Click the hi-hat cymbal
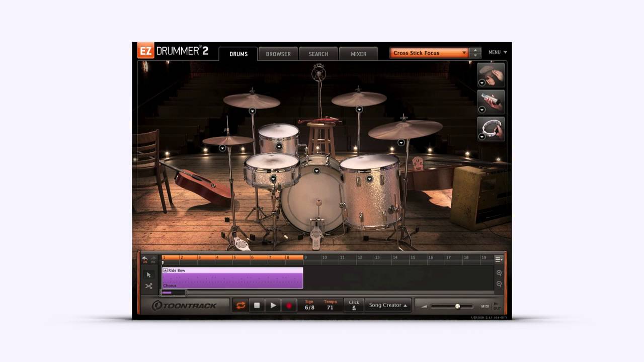The width and height of the screenshot is (644, 362). 228,140
